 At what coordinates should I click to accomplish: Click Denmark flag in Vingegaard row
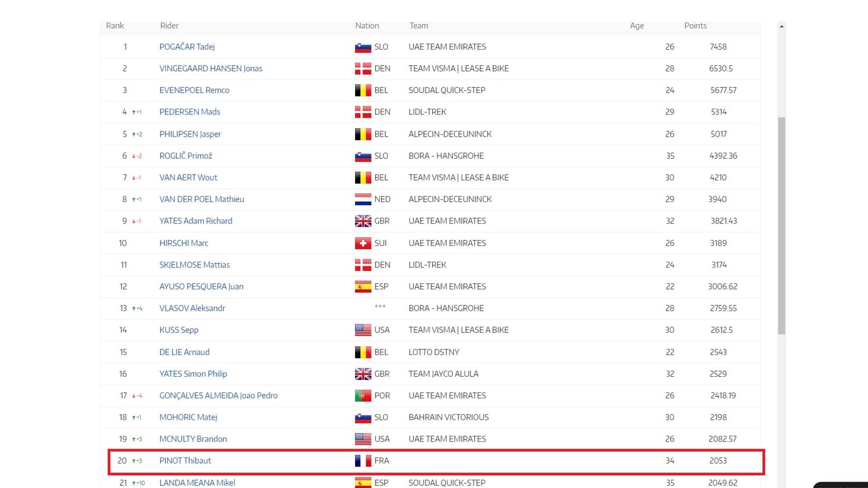363,69
